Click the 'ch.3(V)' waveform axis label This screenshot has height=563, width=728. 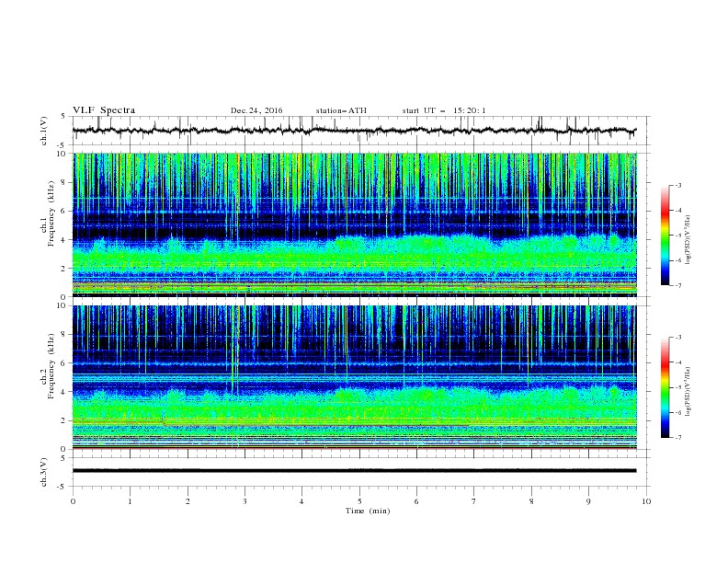coord(44,472)
